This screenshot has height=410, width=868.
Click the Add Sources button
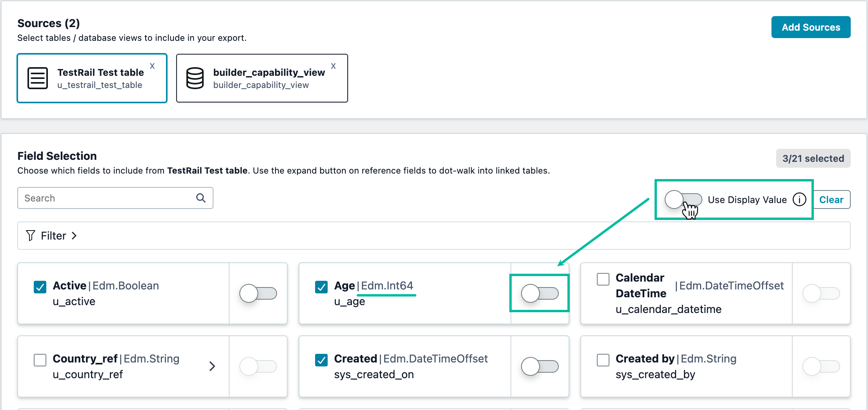pos(811,27)
